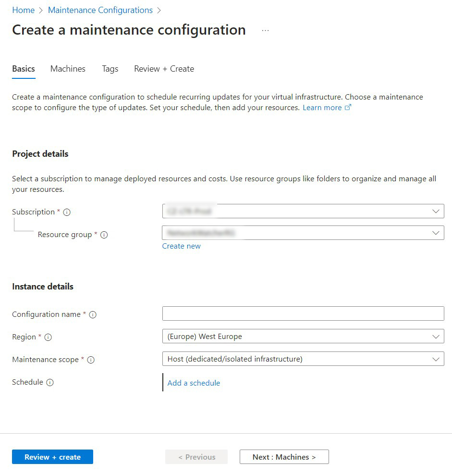Click the Subscription info icon

point(67,212)
